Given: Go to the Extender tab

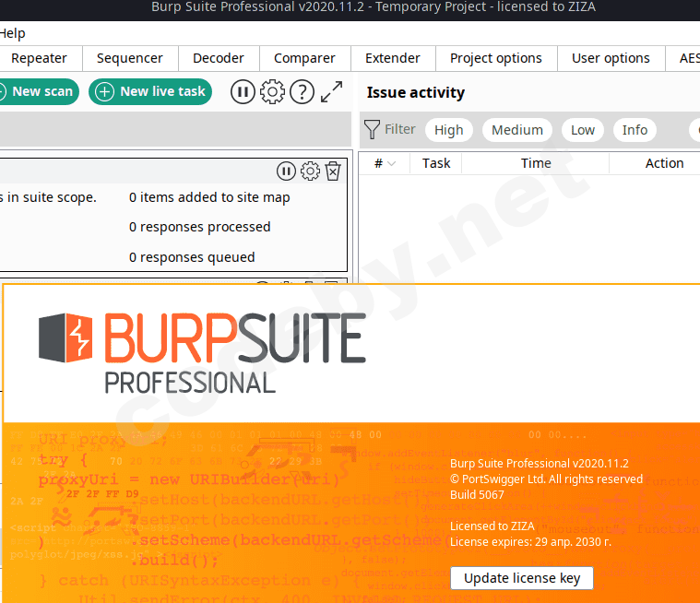Looking at the screenshot, I should tap(392, 58).
